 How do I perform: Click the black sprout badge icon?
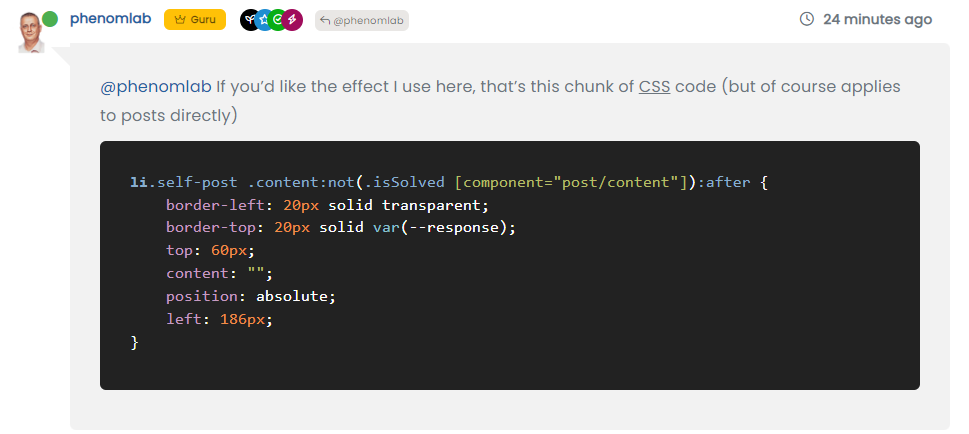tap(249, 20)
